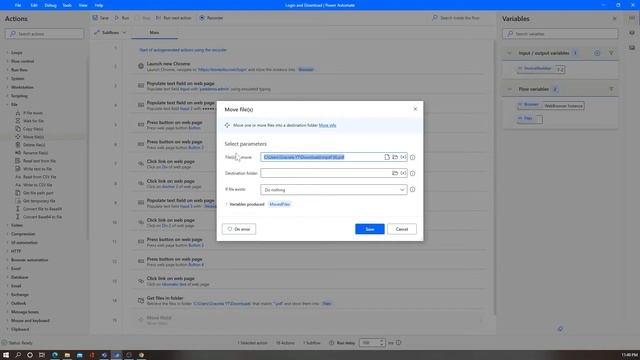
Task: Open the Help menu
Action: point(99,5)
